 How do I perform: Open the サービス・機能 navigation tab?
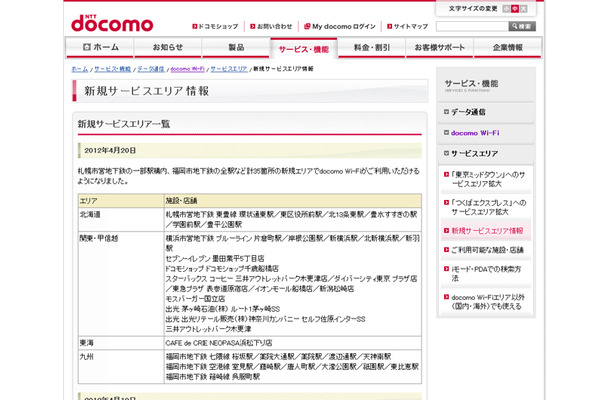[x=304, y=49]
